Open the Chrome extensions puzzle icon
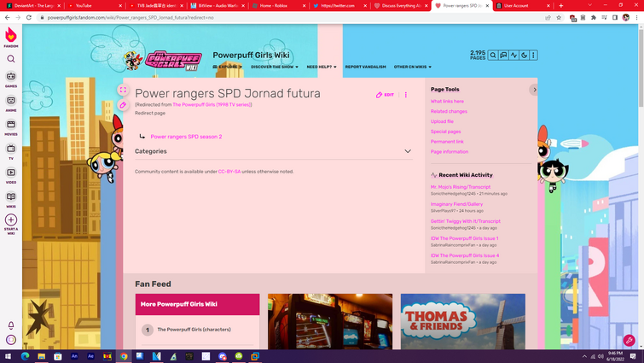 (x=594, y=18)
